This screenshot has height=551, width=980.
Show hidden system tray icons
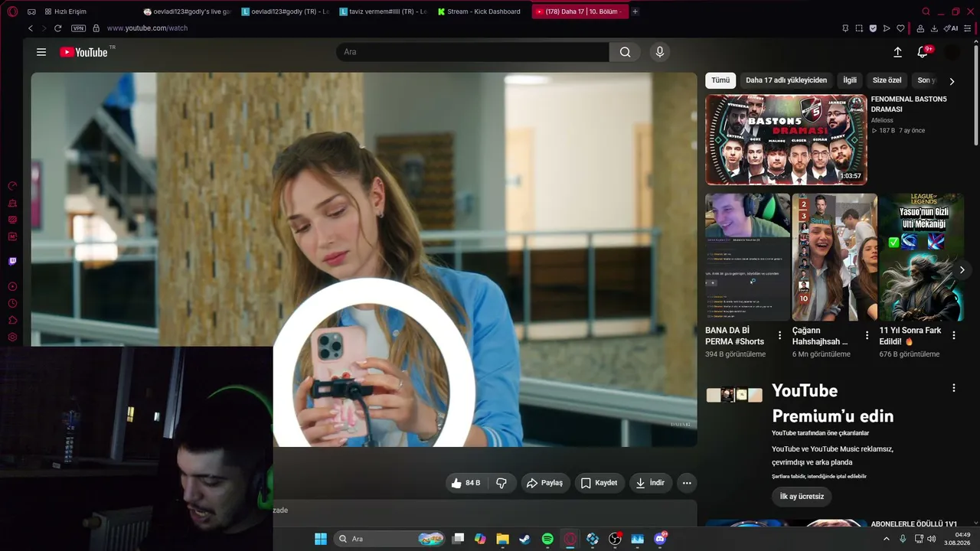click(887, 539)
